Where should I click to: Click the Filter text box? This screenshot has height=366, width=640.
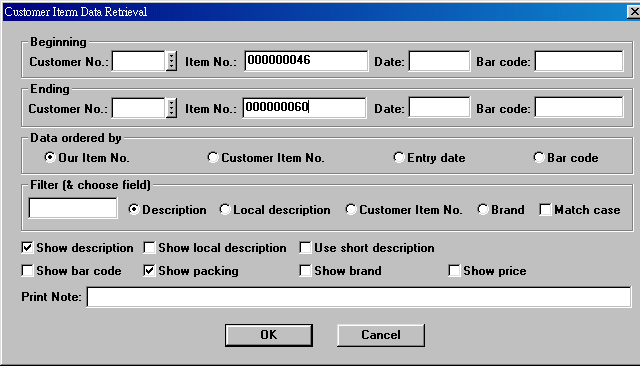click(x=73, y=208)
